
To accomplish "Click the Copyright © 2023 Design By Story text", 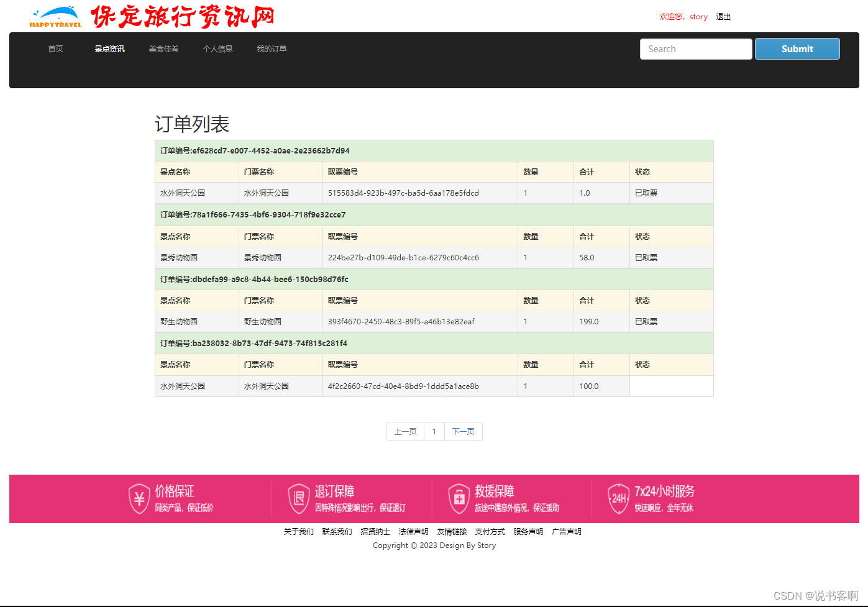I will (434, 545).
